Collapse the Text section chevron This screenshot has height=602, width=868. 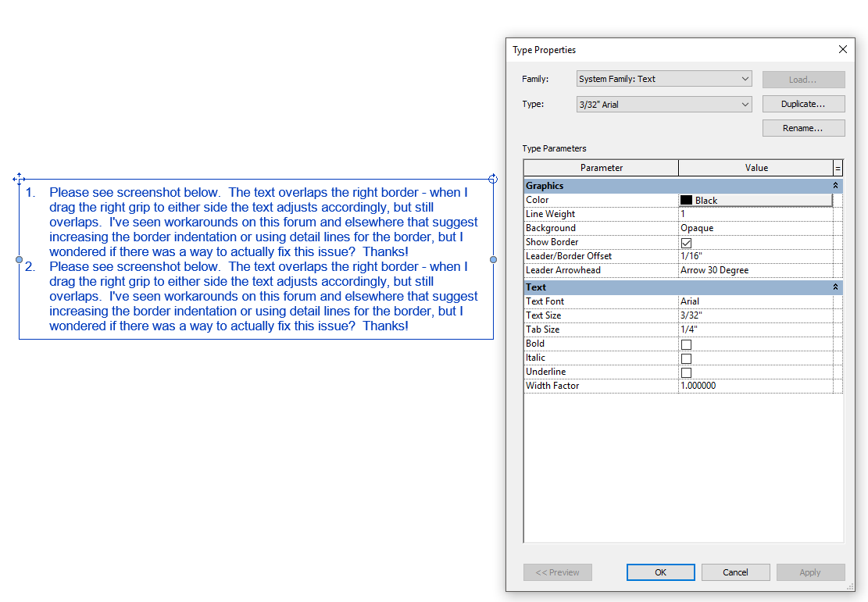[x=834, y=287]
